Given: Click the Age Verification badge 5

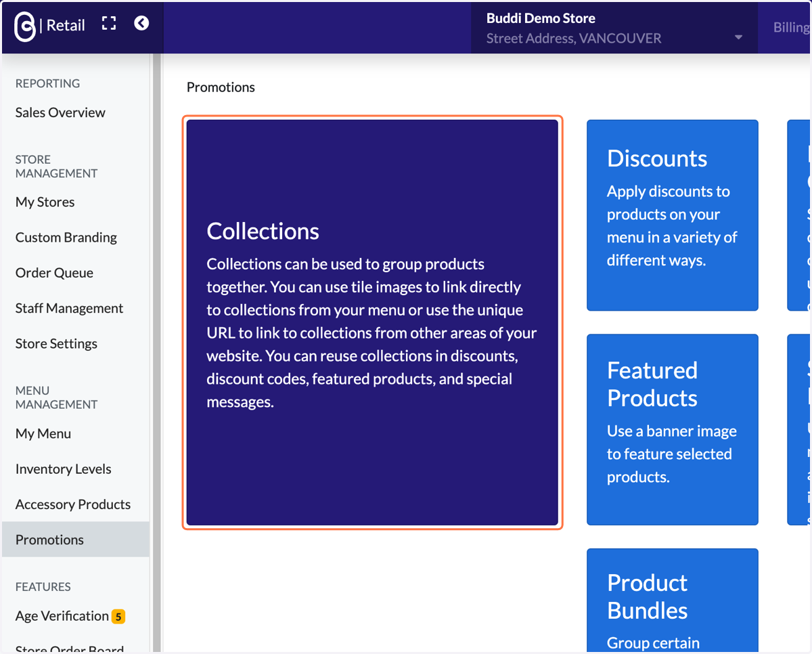Looking at the screenshot, I should pos(118,616).
